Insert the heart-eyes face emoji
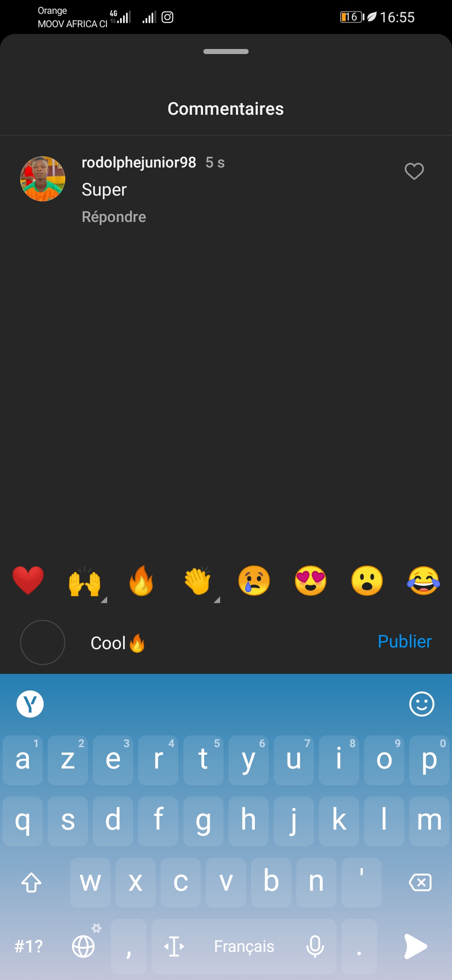Viewport: 452px width, 980px height. click(x=311, y=580)
